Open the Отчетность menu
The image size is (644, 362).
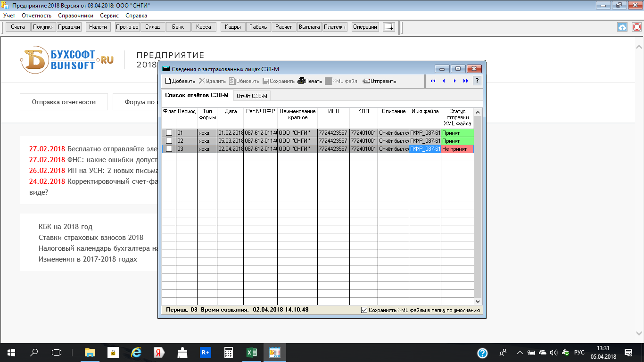tap(36, 16)
